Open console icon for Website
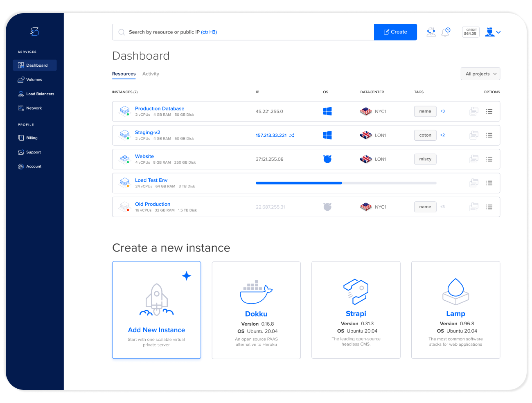Viewport: 532px width, 403px height. [474, 159]
